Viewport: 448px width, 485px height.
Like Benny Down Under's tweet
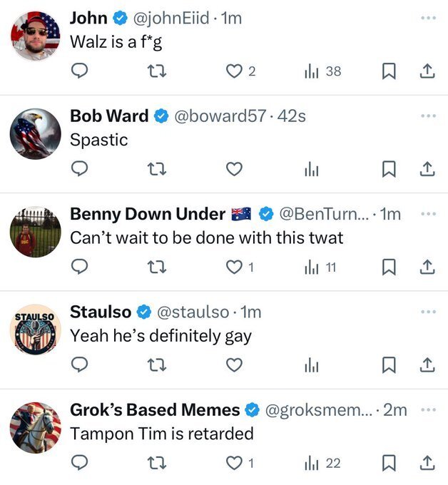click(234, 267)
